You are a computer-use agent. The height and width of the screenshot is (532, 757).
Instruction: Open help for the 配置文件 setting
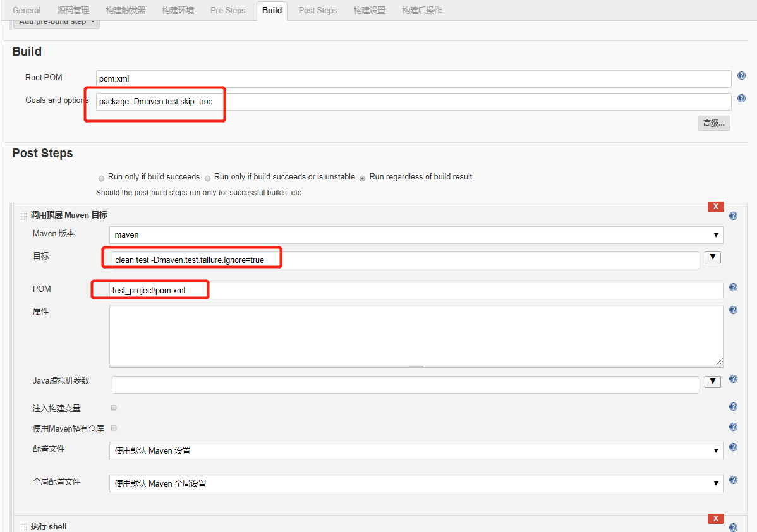coord(732,447)
